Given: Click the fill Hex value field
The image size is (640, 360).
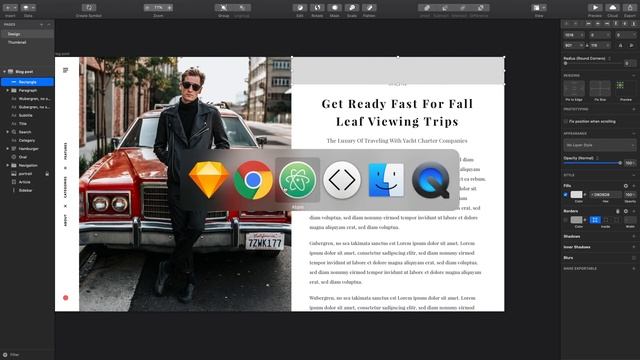Looking at the screenshot, I should tap(606, 195).
